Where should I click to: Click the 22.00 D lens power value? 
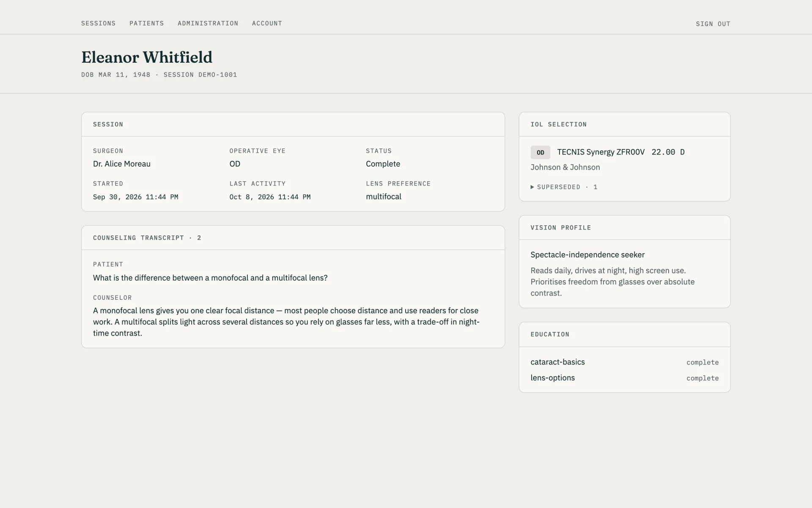pyautogui.click(x=668, y=152)
